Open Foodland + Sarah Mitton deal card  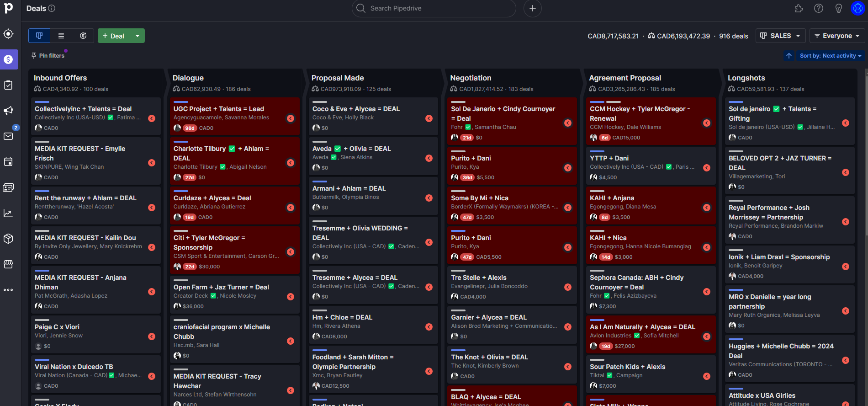[x=373, y=369]
